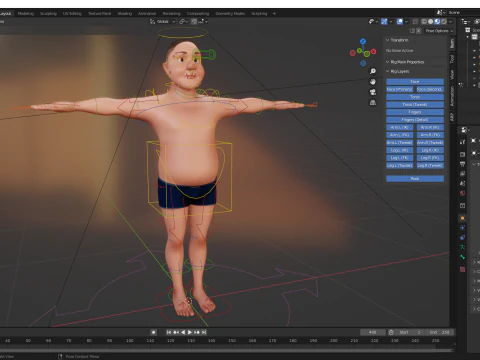Click the Fingers (Detail) layer button
Screen dimensions: 480x360
click(415, 120)
